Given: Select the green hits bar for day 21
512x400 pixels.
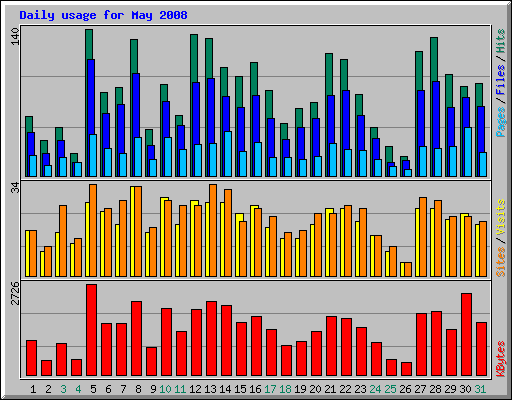Looking at the screenshot, I should (329, 74).
